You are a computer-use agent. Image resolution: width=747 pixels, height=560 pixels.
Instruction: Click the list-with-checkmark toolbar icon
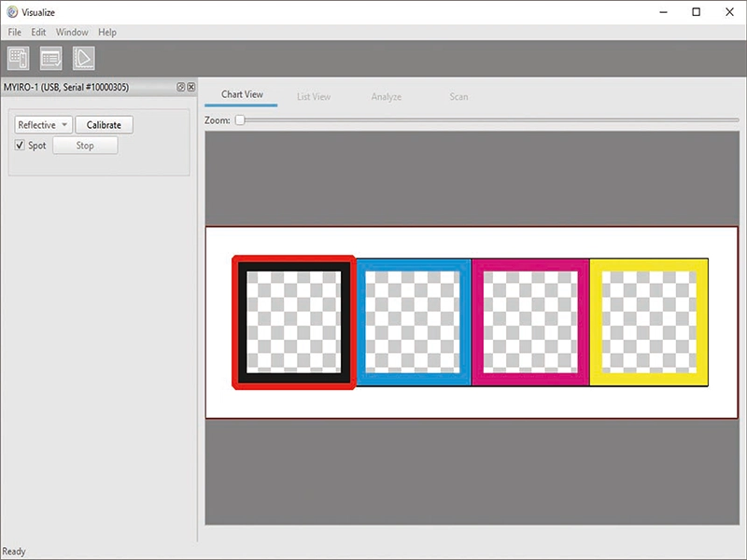point(51,57)
